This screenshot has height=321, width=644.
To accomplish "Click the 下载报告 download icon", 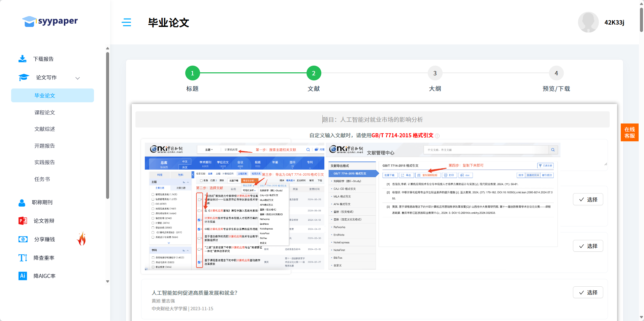I will [x=23, y=59].
